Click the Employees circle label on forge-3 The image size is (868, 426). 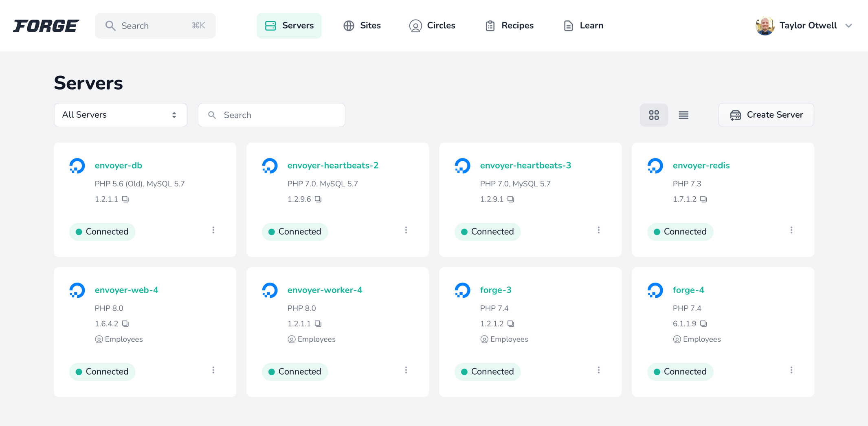504,339
